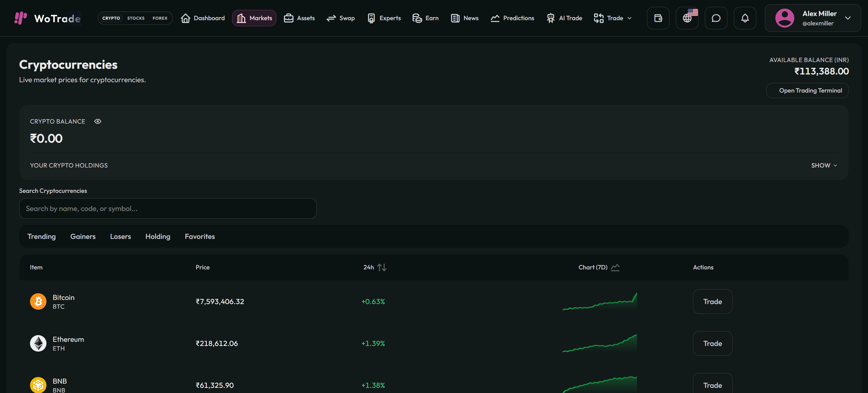Click the Ethereum coin icon

[38, 343]
